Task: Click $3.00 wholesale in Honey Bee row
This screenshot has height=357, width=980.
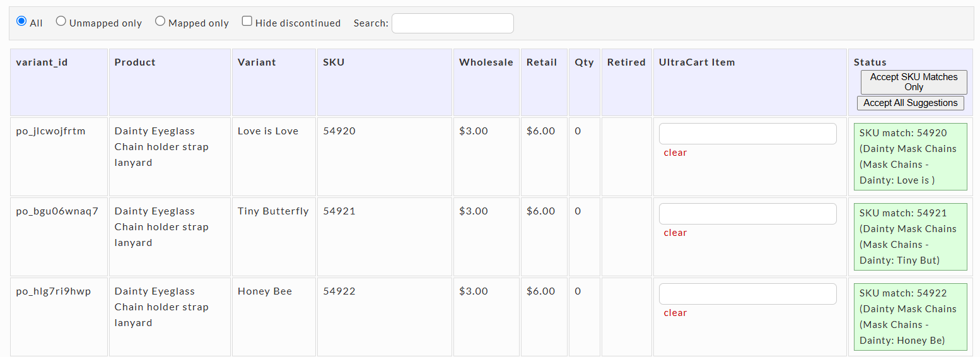Action: coord(474,291)
